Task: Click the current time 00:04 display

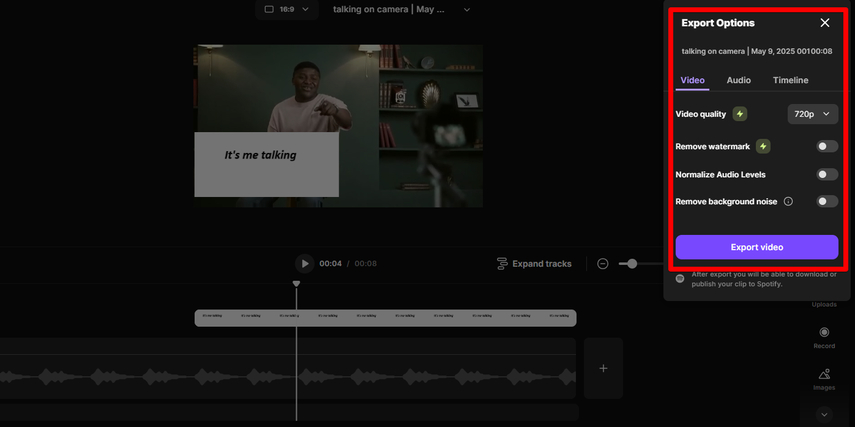Action: (x=330, y=264)
